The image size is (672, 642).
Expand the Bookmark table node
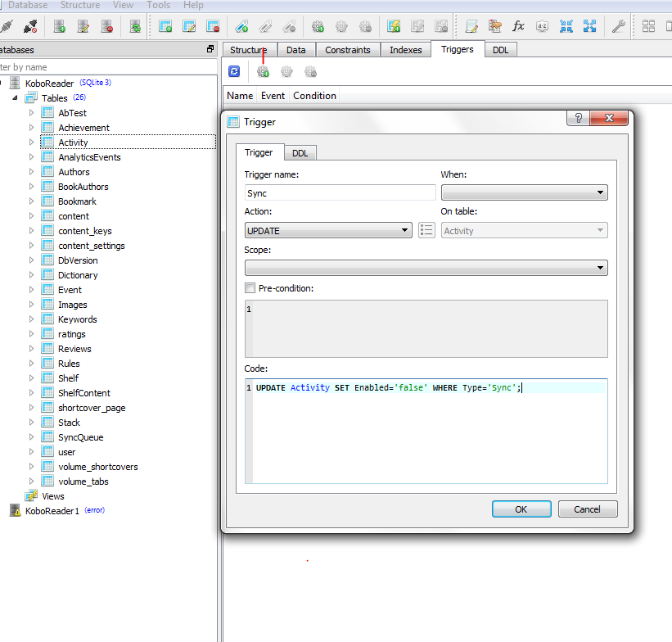[x=32, y=201]
